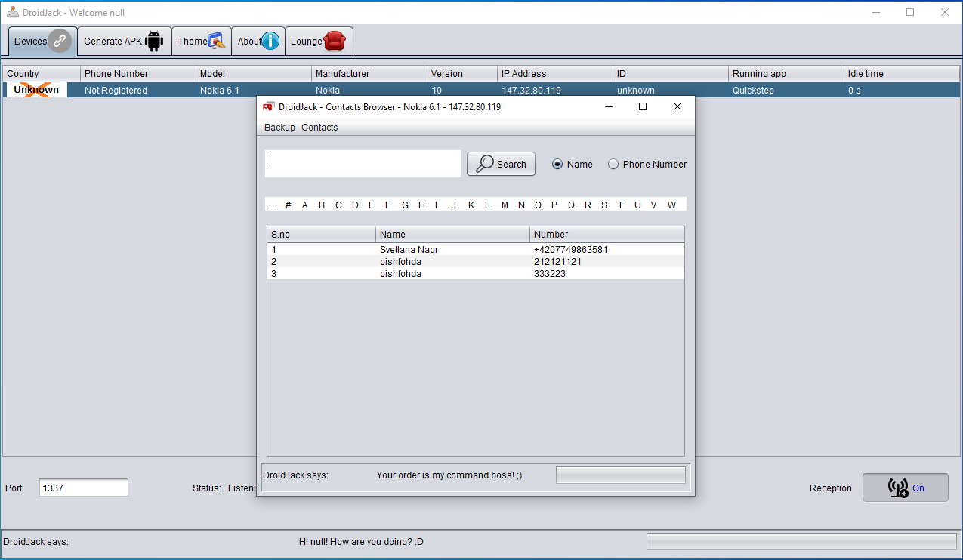Filter contacts by letter P

554,205
